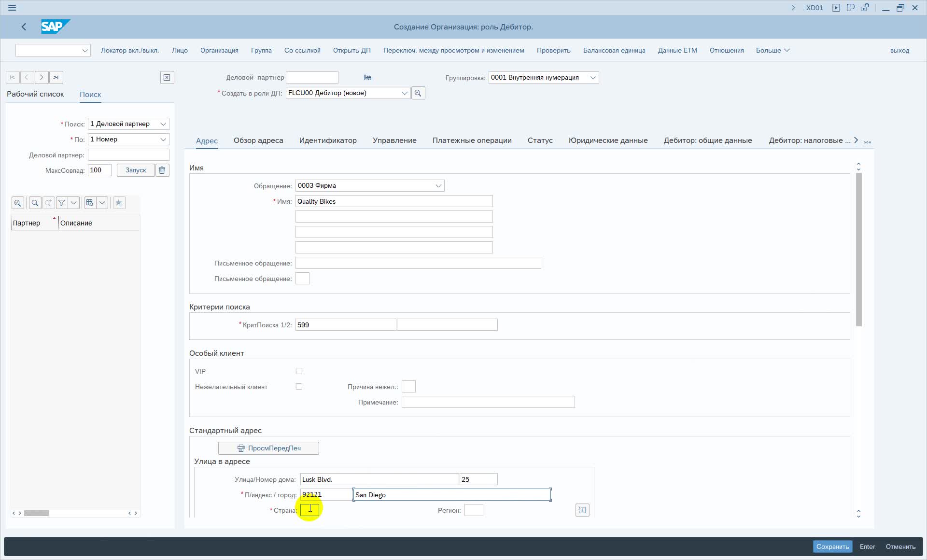Click the session play icon in title bar

click(836, 8)
